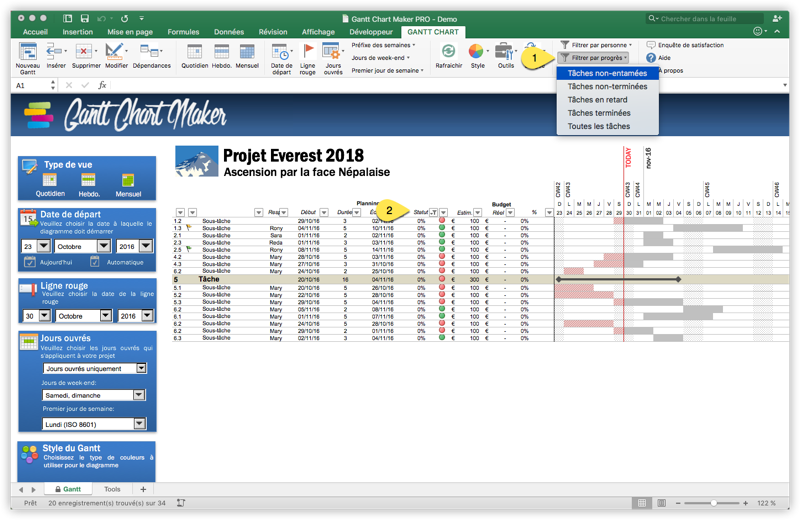
Task: Click the save icon in title bar
Action: (x=85, y=18)
